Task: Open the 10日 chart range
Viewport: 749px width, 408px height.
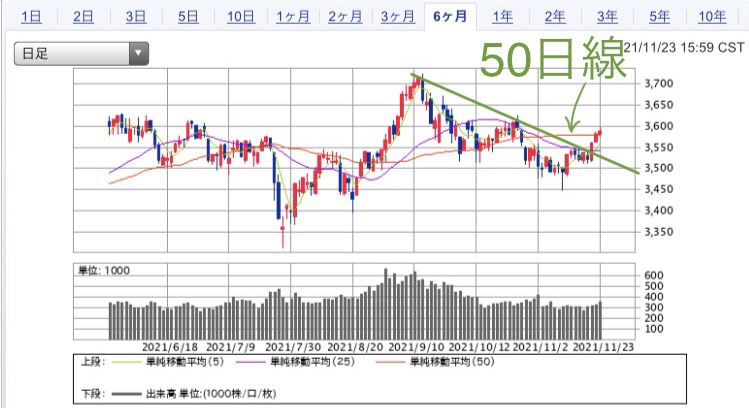Action: tap(240, 17)
